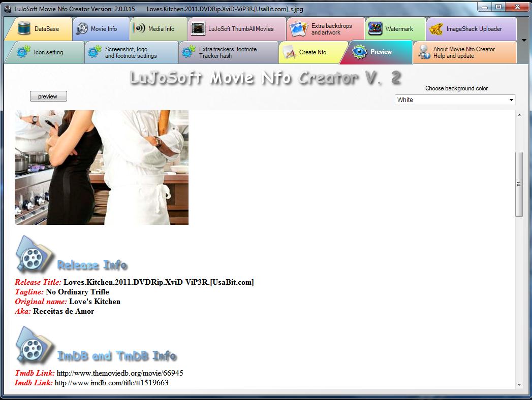Click the preview button

[48, 96]
